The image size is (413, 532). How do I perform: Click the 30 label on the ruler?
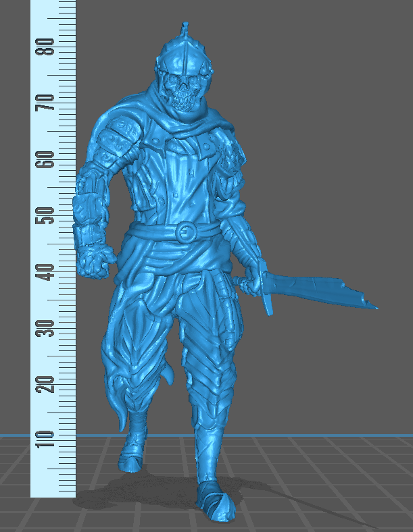45,328
